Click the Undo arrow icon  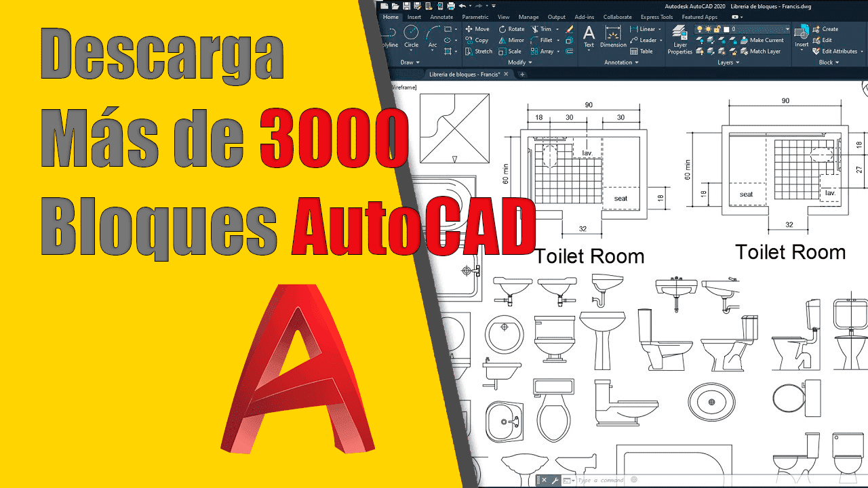(462, 5)
